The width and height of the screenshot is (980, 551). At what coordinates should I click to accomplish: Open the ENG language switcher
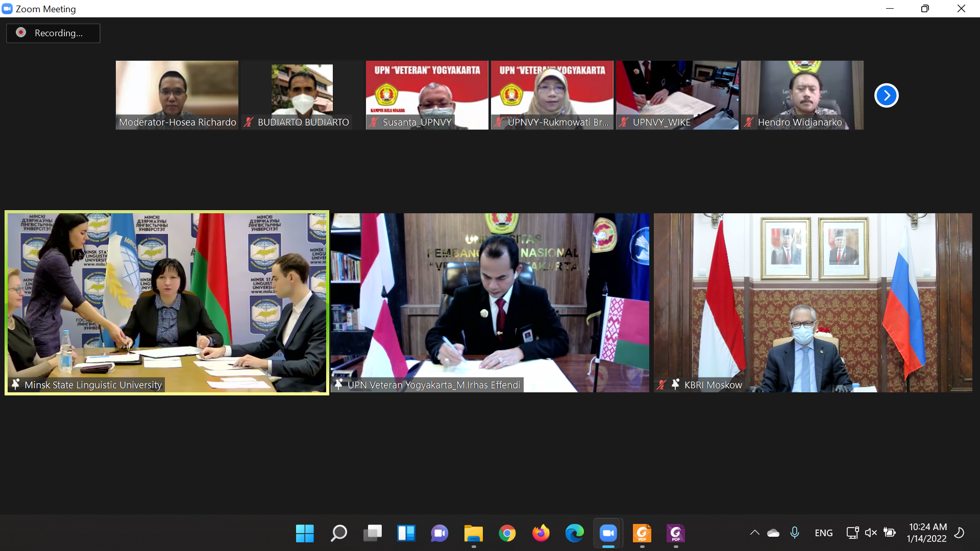(823, 533)
